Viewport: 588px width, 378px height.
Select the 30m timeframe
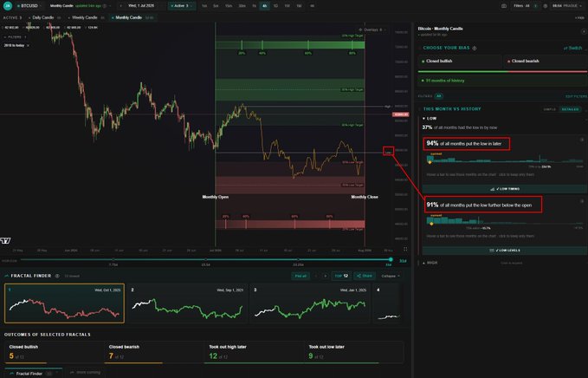click(x=242, y=6)
